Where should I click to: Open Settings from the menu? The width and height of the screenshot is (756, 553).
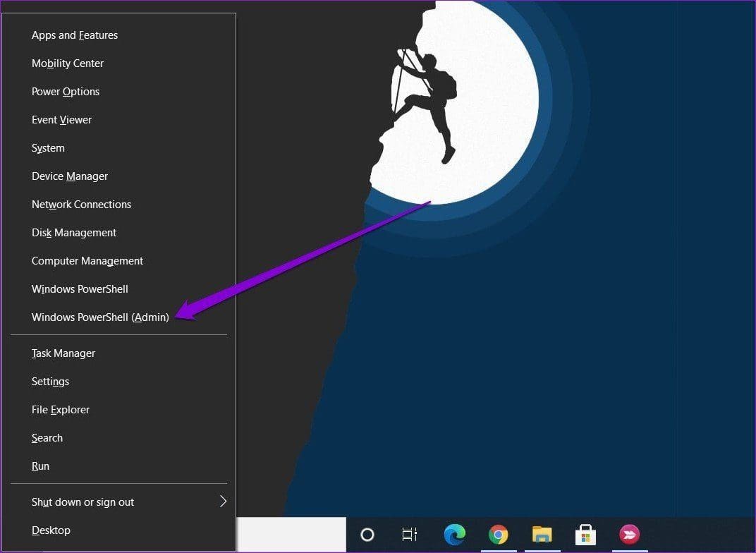tap(118, 382)
